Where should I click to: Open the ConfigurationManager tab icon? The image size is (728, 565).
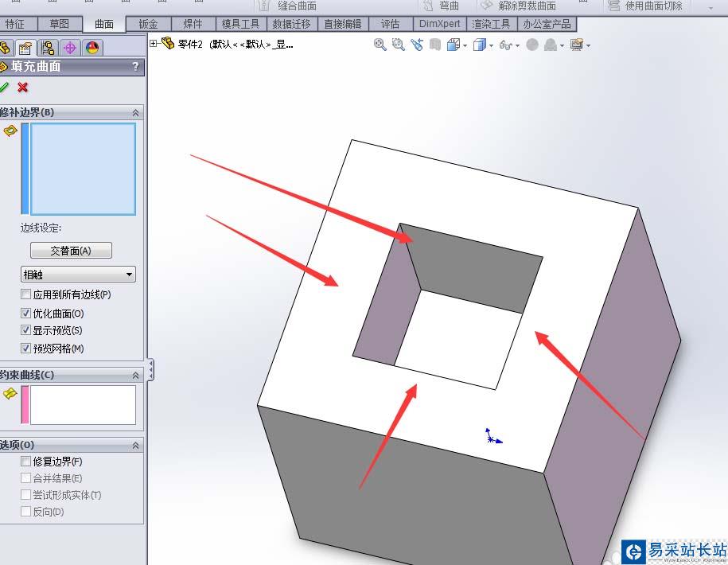(48, 48)
